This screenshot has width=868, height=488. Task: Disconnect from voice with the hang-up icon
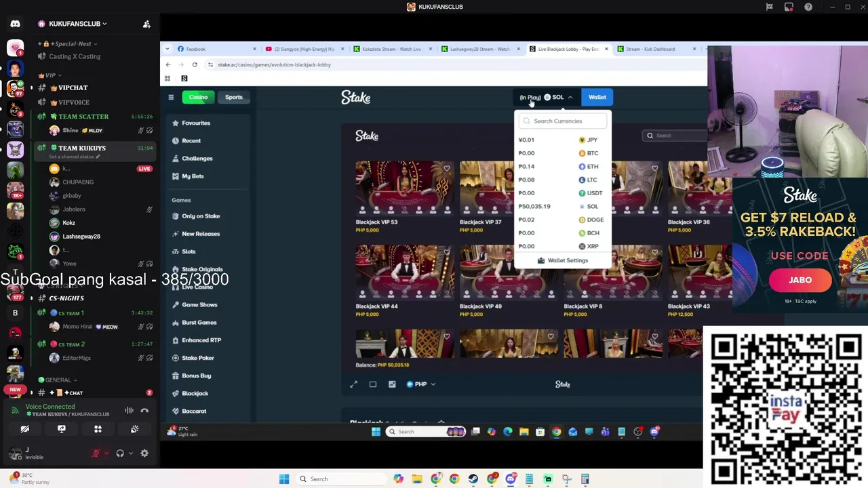144,410
